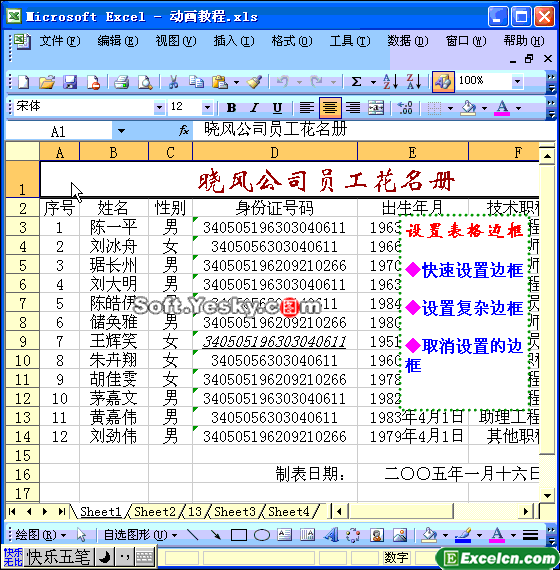Open the AutoSum dropdown arrow
This screenshot has width=560, height=570.
pos(373,83)
